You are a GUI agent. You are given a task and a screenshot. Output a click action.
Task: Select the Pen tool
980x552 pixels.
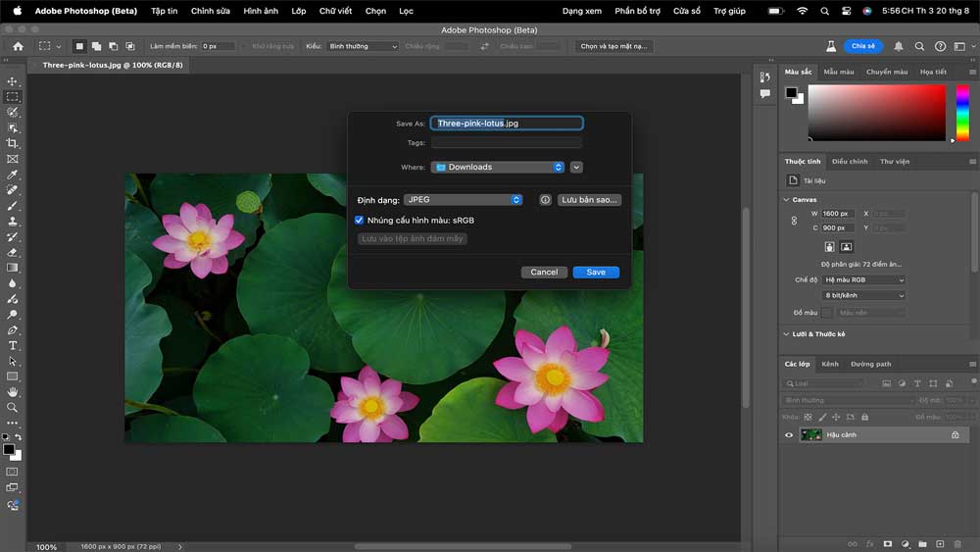pyautogui.click(x=13, y=330)
